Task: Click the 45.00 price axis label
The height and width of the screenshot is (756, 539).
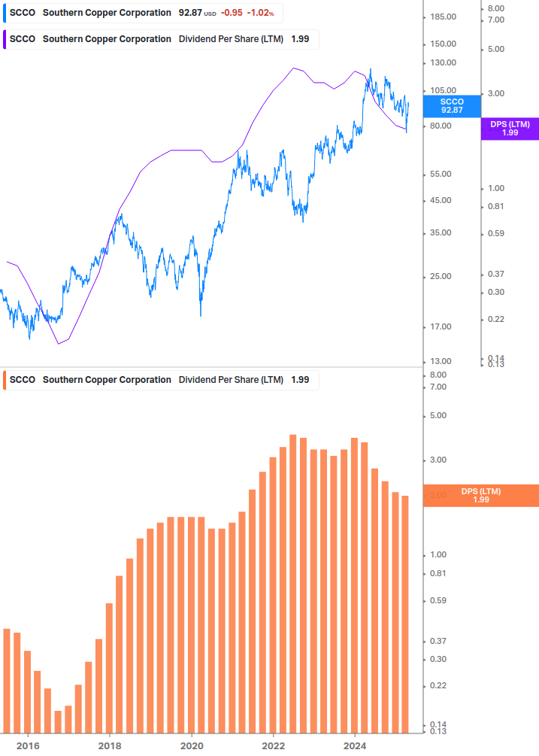Action: [441, 201]
